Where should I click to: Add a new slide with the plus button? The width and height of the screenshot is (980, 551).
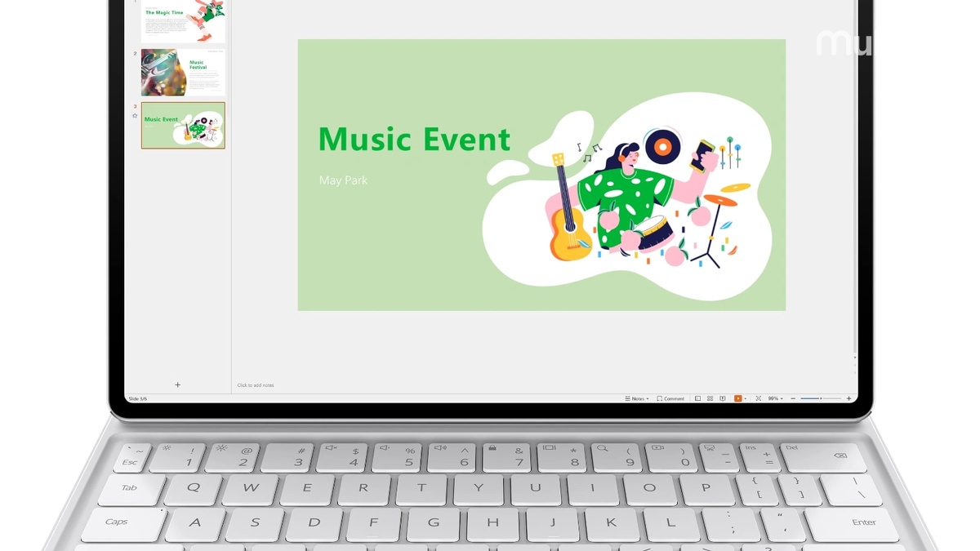(x=177, y=384)
